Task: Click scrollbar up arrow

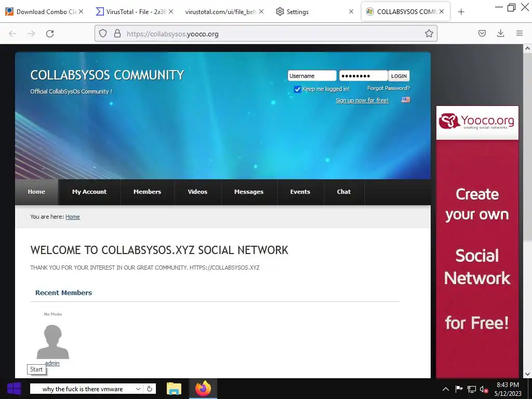Action: pyautogui.click(x=527, y=48)
